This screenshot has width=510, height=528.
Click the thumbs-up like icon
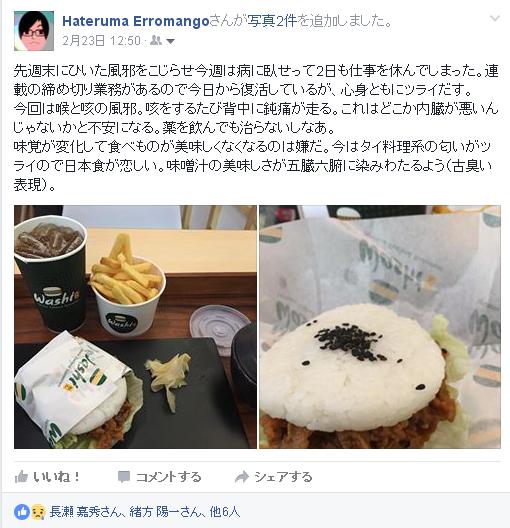(21, 476)
